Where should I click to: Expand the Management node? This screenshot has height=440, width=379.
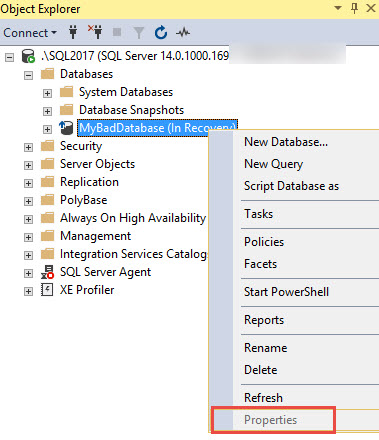coord(28,237)
